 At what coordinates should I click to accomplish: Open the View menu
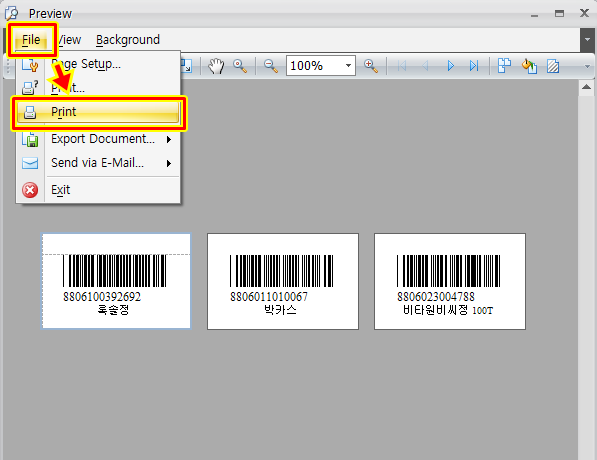70,40
